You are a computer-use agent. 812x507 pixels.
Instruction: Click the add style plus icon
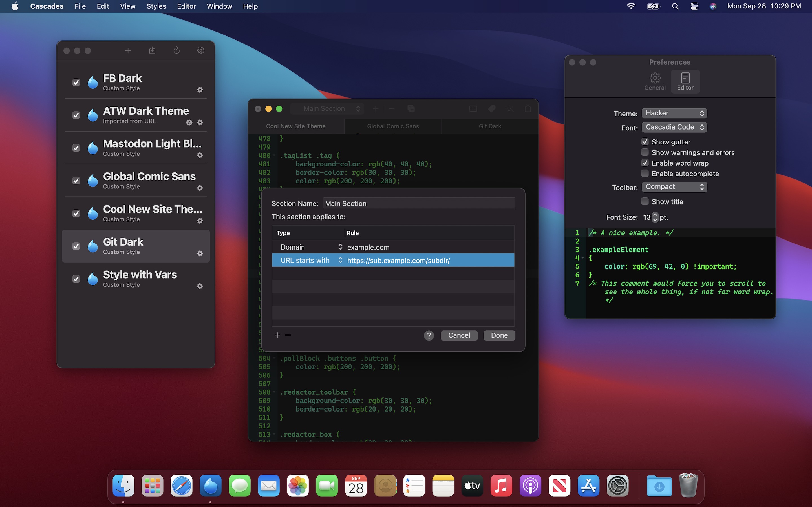(128, 51)
